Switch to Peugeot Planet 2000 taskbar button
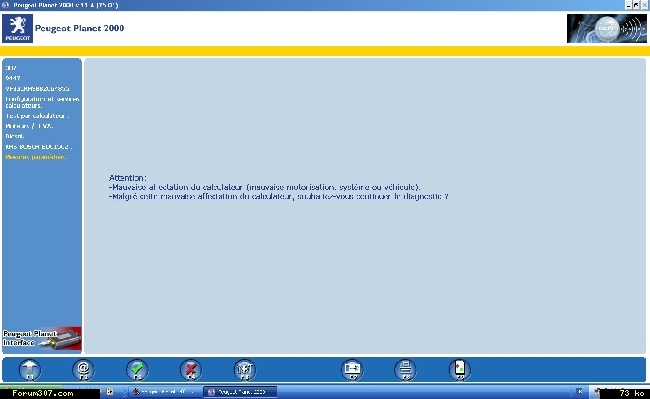The image size is (650, 399). pos(240,392)
